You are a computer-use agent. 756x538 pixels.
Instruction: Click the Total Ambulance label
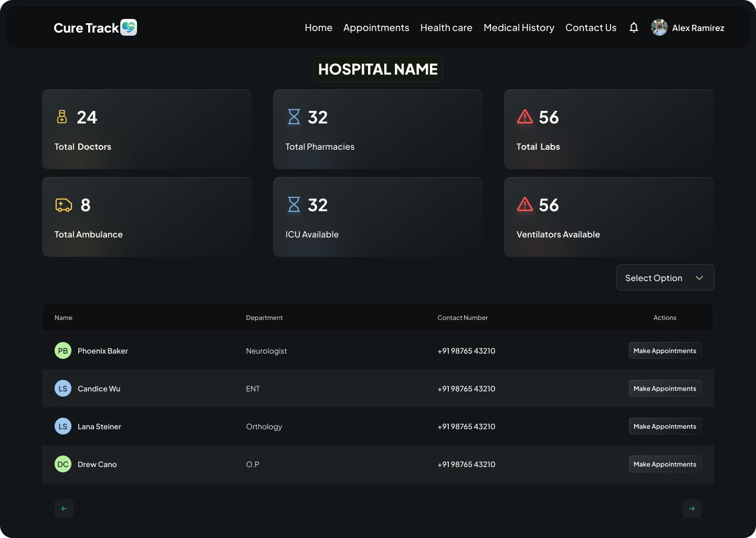pyautogui.click(x=89, y=234)
